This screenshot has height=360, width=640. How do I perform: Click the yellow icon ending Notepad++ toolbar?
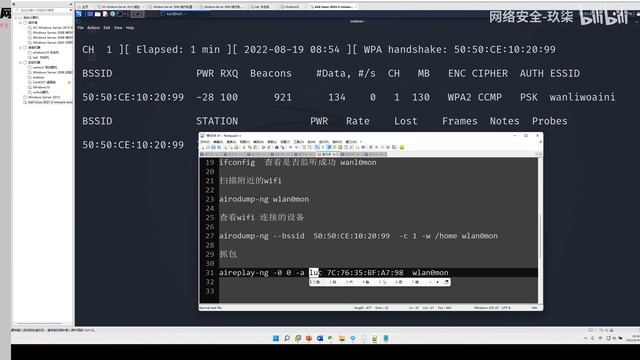(x=402, y=147)
